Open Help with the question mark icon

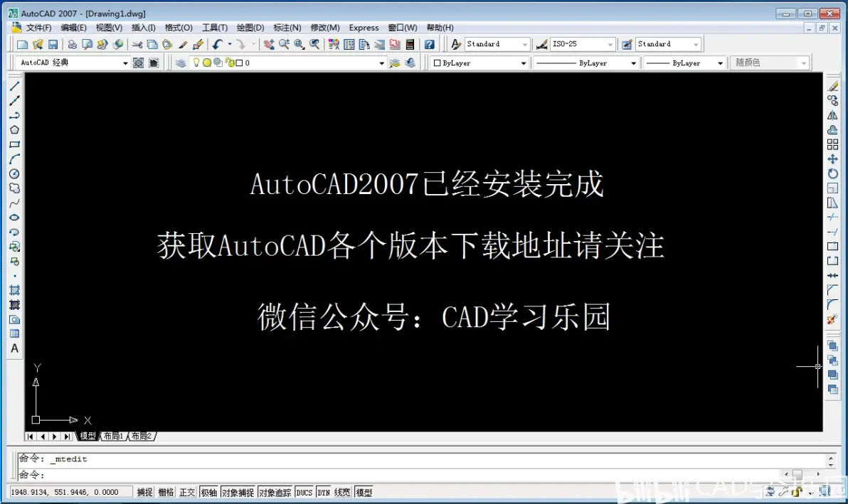[x=430, y=44]
